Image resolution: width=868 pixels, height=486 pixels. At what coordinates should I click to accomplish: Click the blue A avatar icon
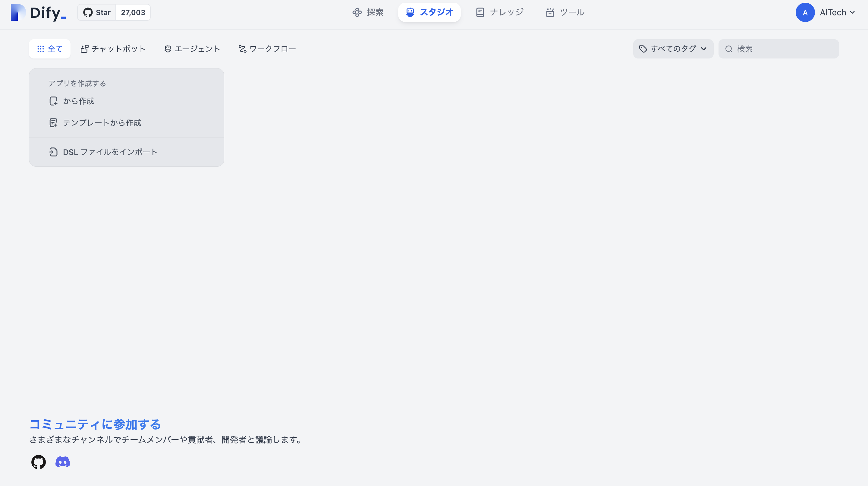(805, 12)
